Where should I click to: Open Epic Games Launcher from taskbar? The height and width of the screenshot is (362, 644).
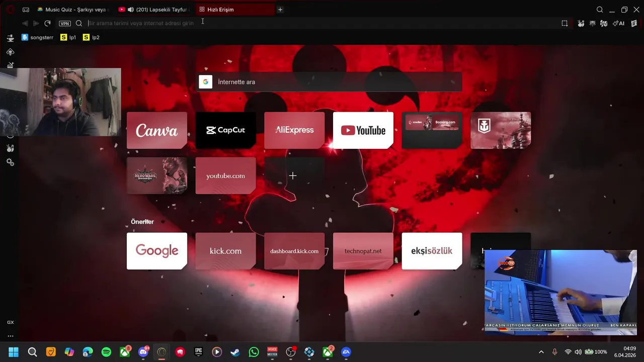[199, 352]
